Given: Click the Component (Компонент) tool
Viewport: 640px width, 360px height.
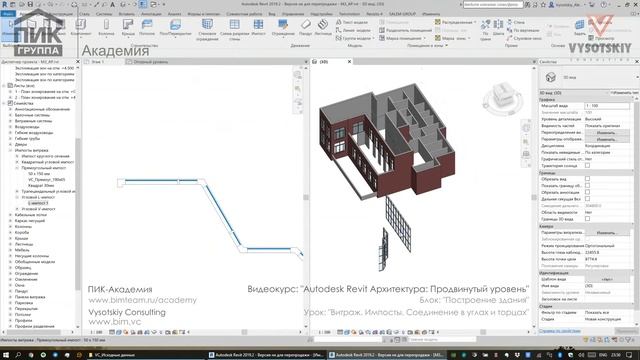Looking at the screenshot, I should click(x=81, y=28).
